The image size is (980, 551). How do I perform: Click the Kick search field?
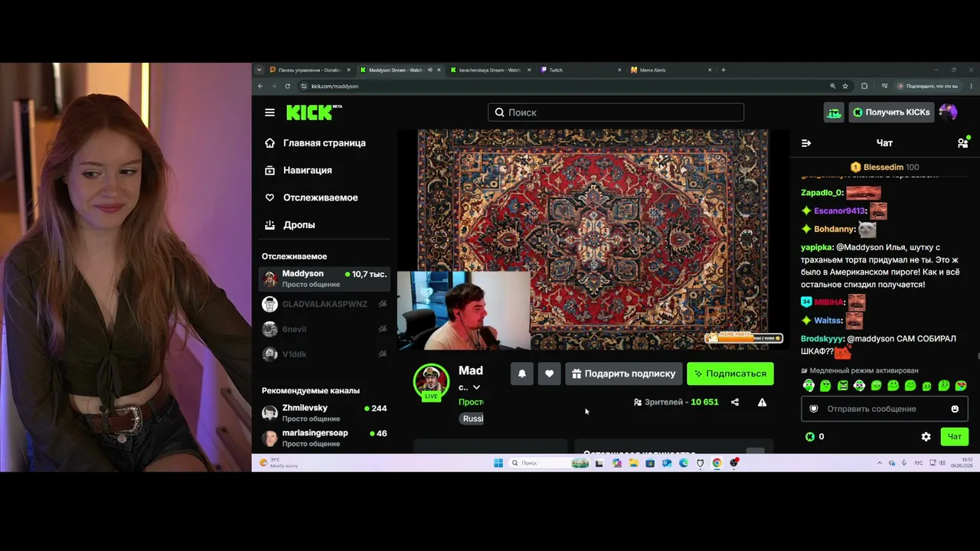click(616, 112)
